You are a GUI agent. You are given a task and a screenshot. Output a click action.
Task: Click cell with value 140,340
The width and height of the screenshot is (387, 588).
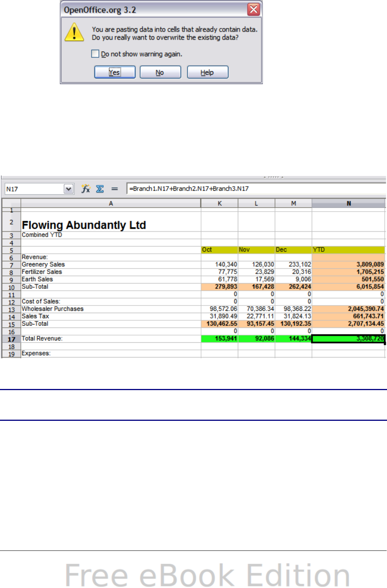(x=220, y=265)
